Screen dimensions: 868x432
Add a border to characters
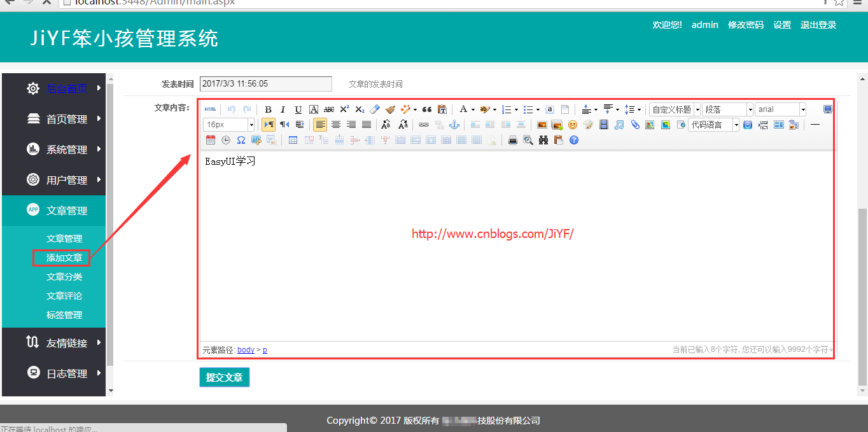coord(314,109)
